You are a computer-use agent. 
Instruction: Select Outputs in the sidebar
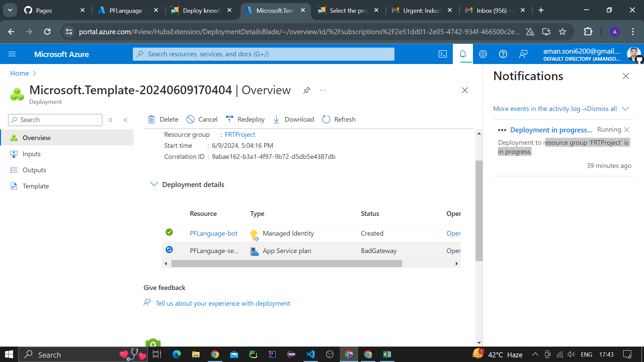(x=34, y=170)
